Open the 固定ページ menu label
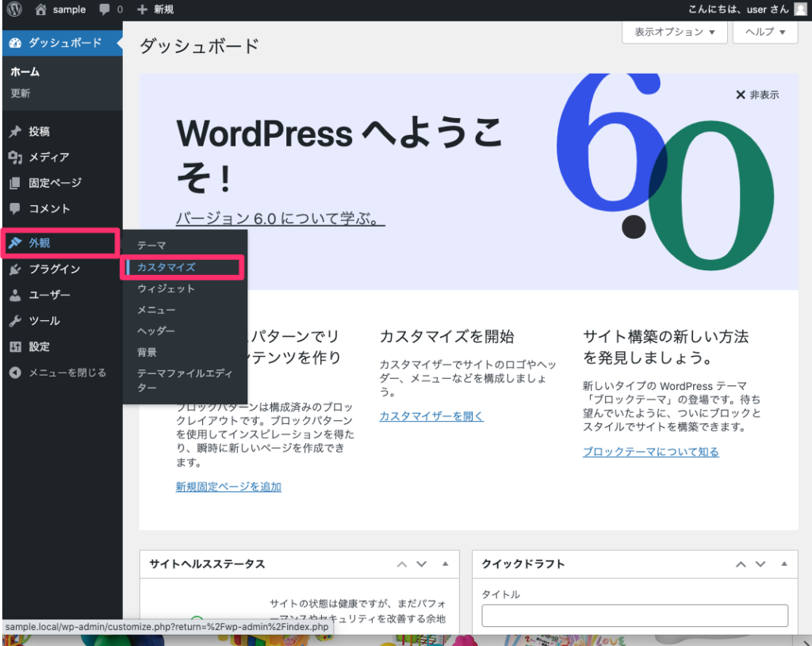The image size is (812, 646). coord(55,183)
